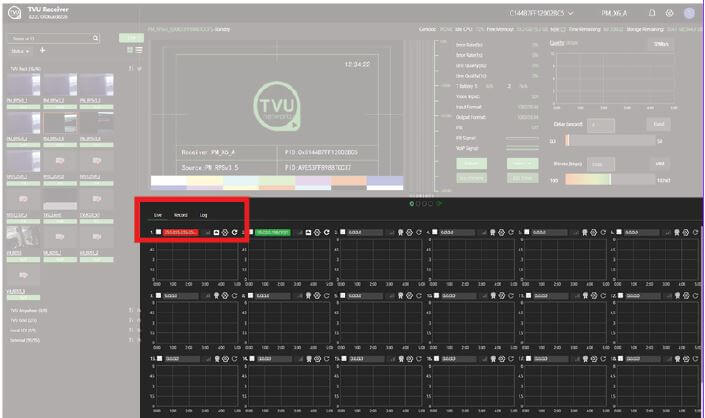Tick the checkbox for channel 7

(158, 296)
